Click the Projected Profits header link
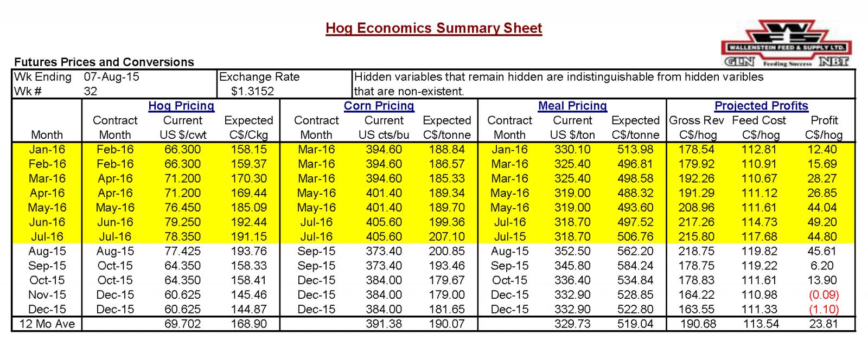The width and height of the screenshot is (868, 340). pyautogui.click(x=761, y=106)
